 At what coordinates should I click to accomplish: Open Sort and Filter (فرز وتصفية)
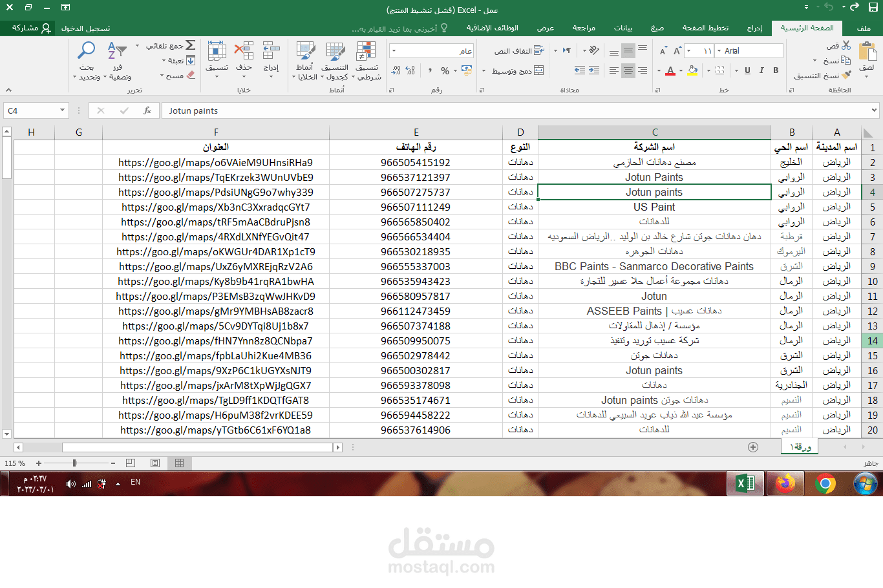click(x=118, y=61)
